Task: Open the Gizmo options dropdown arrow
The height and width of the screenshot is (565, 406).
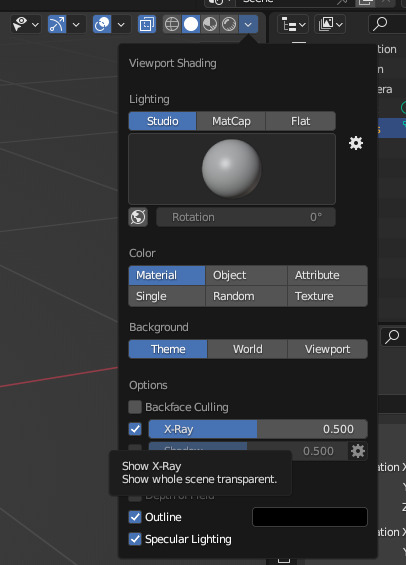Action: tap(76, 25)
